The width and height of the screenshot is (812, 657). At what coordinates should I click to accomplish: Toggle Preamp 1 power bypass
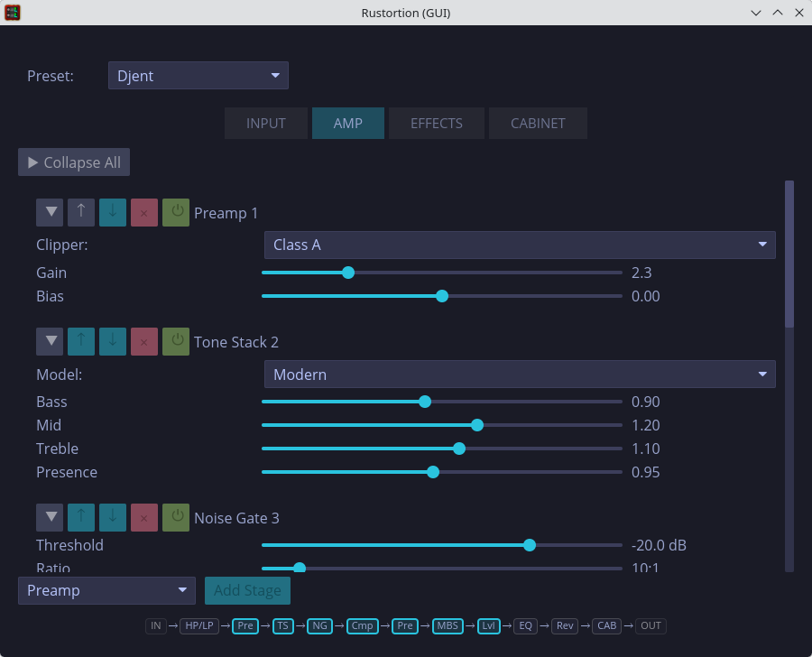click(176, 212)
